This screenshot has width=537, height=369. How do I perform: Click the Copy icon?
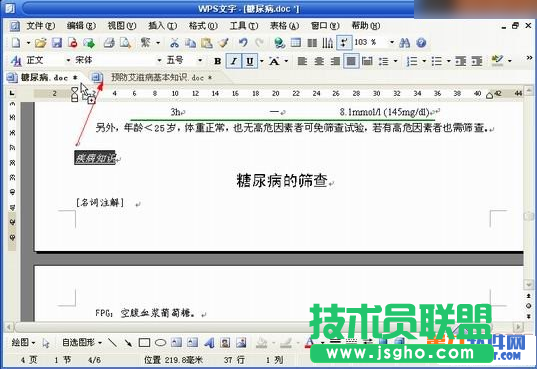[x=190, y=43]
